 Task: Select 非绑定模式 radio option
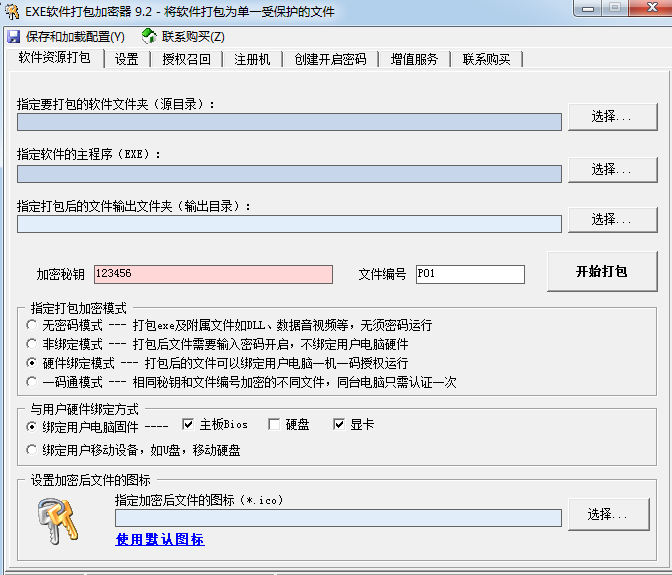pos(31,344)
